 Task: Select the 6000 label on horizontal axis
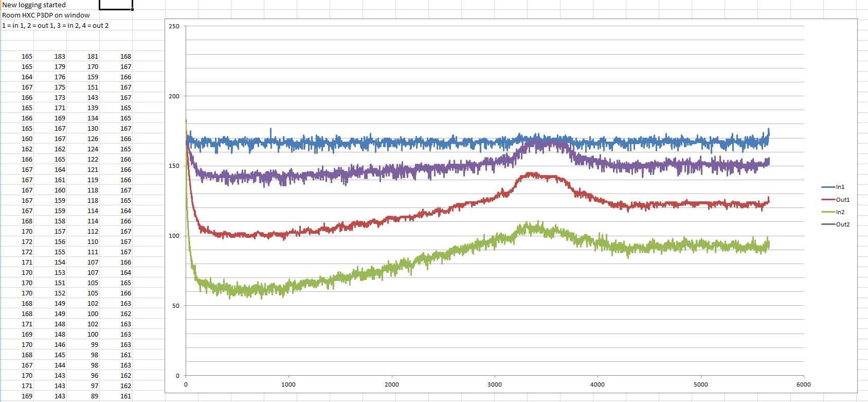pyautogui.click(x=803, y=384)
